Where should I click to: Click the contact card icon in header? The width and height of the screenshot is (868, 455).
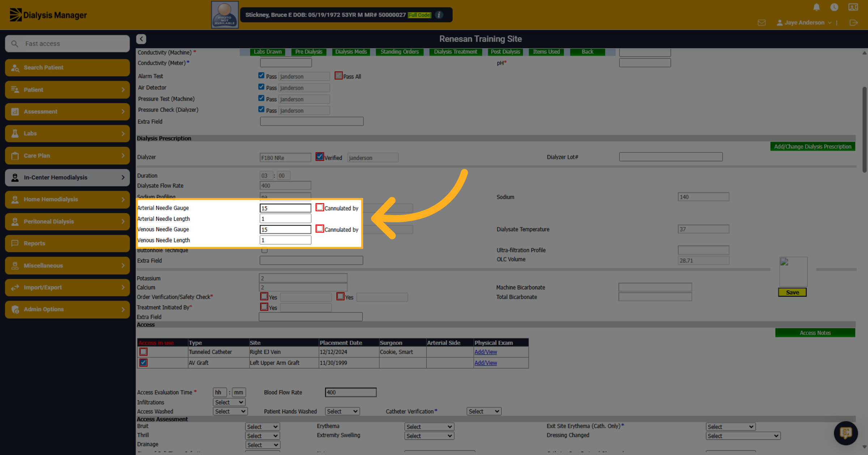point(853,7)
